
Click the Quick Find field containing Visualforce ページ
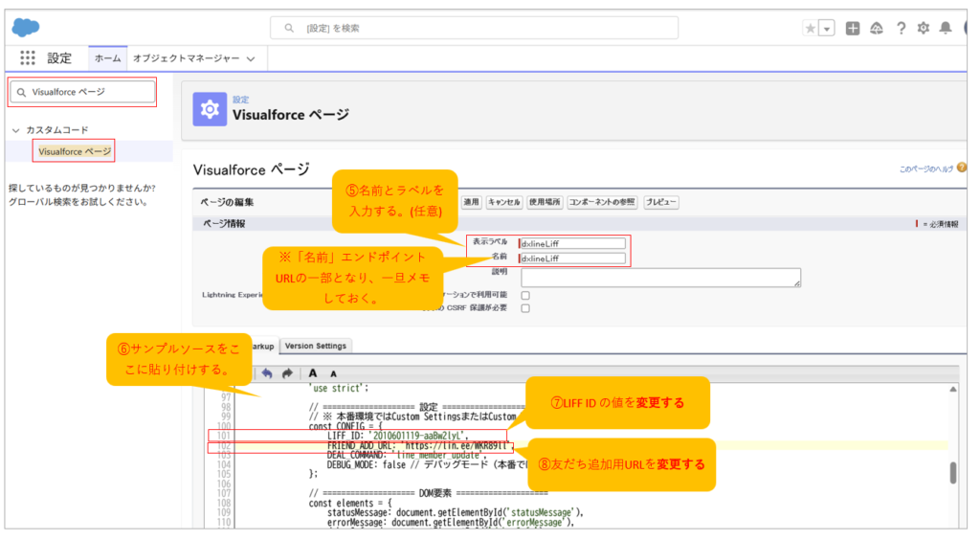coord(82,92)
